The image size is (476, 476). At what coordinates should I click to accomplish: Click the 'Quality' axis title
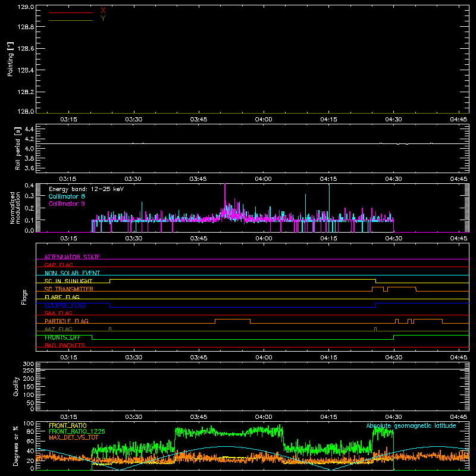pyautogui.click(x=16, y=386)
